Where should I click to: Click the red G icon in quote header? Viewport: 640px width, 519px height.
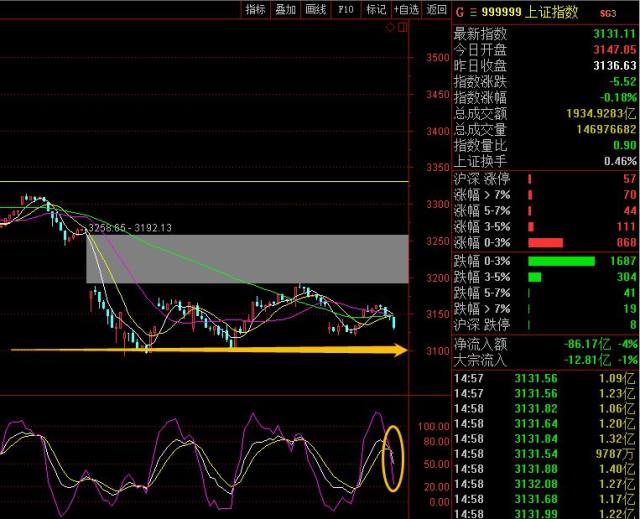pyautogui.click(x=458, y=13)
